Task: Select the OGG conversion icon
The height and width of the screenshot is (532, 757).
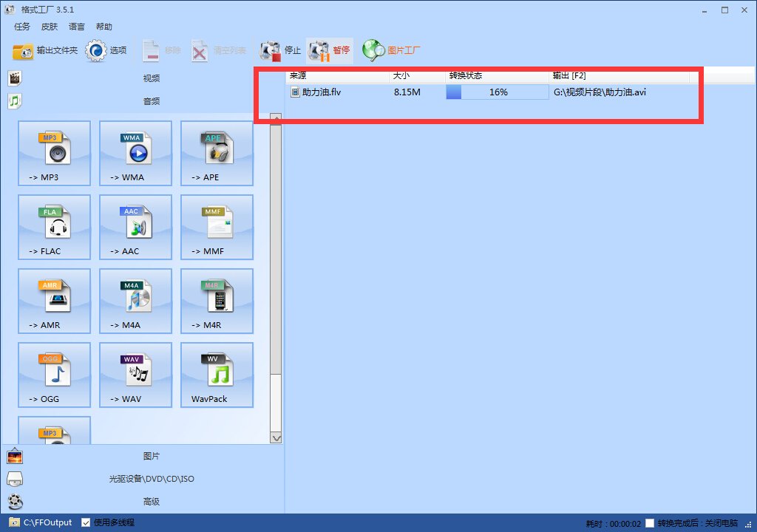Action: [54, 375]
